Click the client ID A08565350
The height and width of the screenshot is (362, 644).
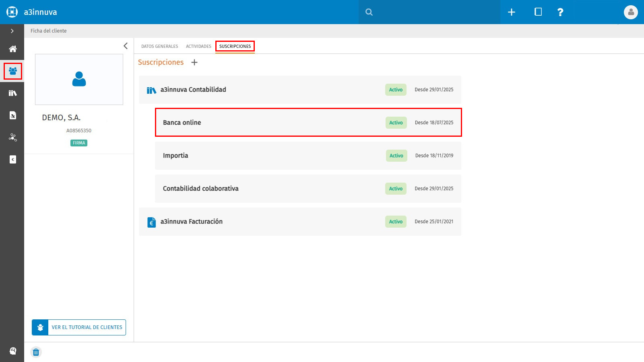(x=79, y=131)
